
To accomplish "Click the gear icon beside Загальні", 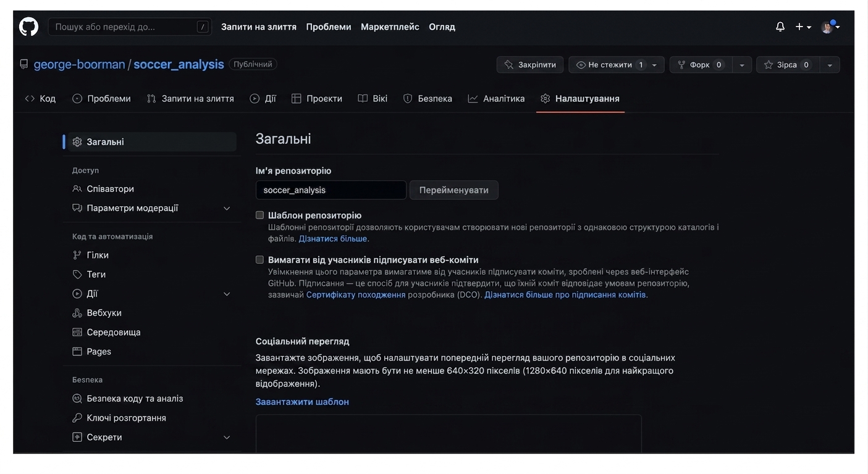I will pyautogui.click(x=77, y=142).
